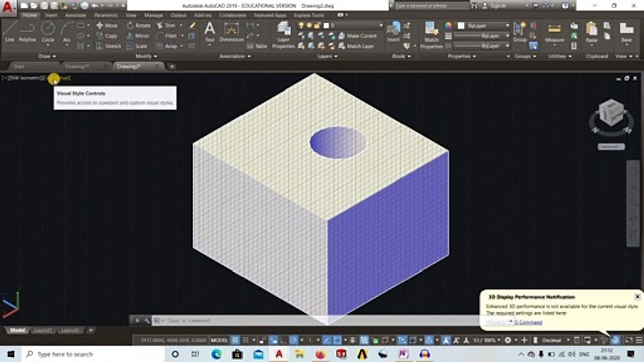Image resolution: width=644 pixels, height=362 pixels.
Task: Open the Insert ribbon tab
Action: pyautogui.click(x=51, y=15)
